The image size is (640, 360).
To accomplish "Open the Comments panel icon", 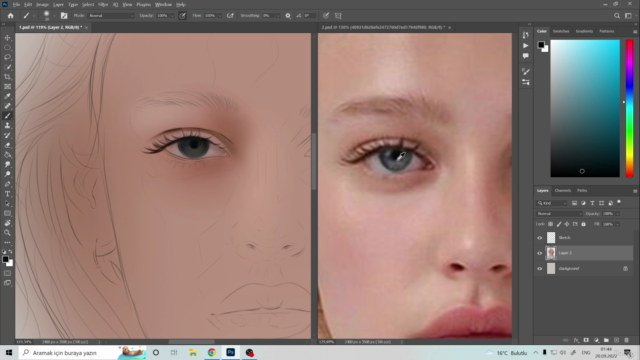I will pyautogui.click(x=526, y=56).
